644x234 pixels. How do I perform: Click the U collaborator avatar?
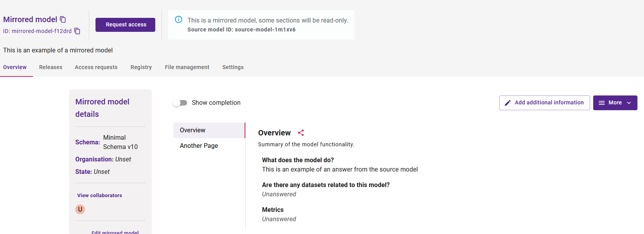pyautogui.click(x=80, y=209)
